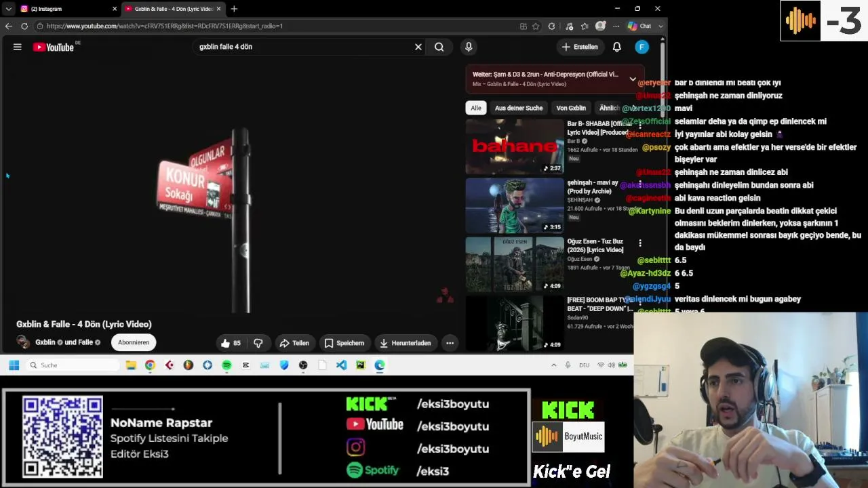Run the YouTube search with magnifier button

[x=439, y=47]
